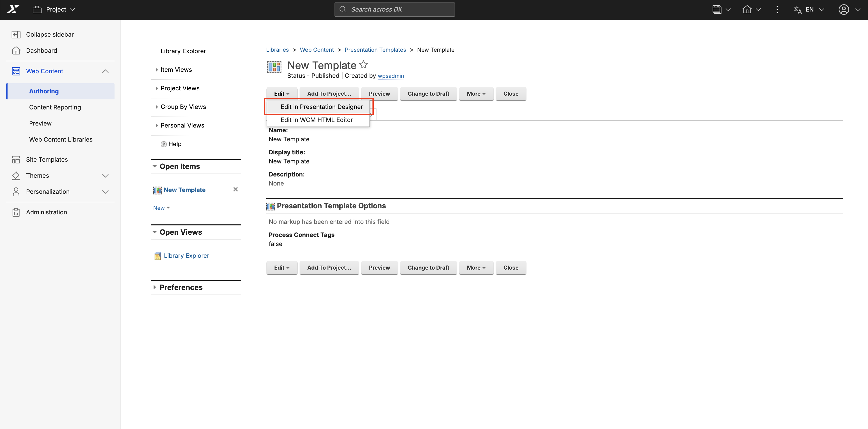The width and height of the screenshot is (868, 429).
Task: Click the bottom Preview button
Action: 379,268
